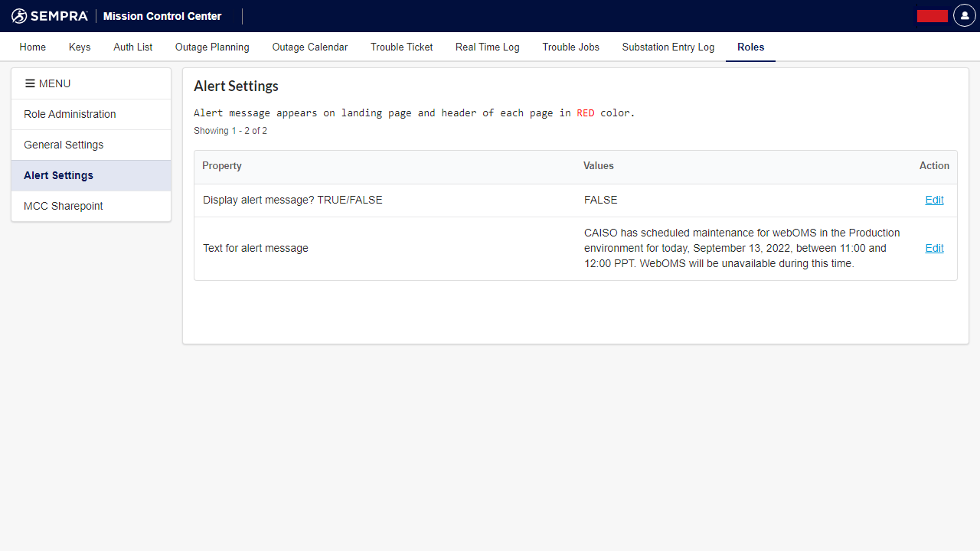Click the Sempra logo icon

(x=19, y=16)
